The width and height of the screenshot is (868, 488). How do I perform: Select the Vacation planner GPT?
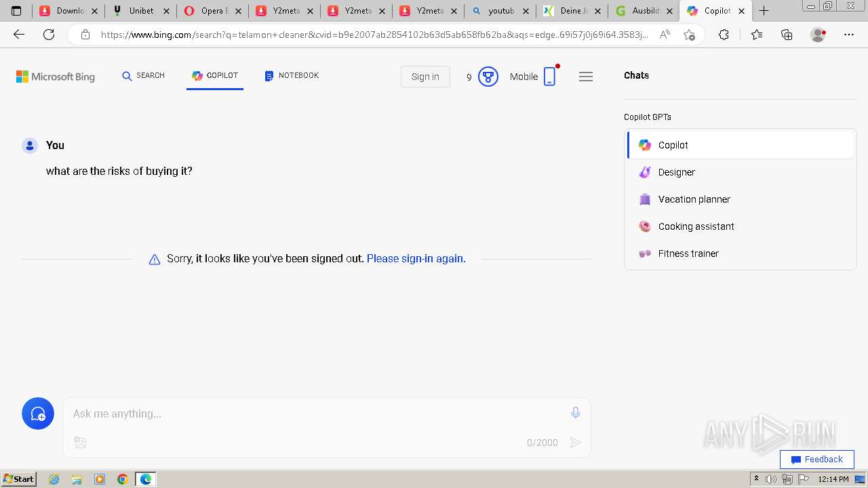click(x=741, y=199)
